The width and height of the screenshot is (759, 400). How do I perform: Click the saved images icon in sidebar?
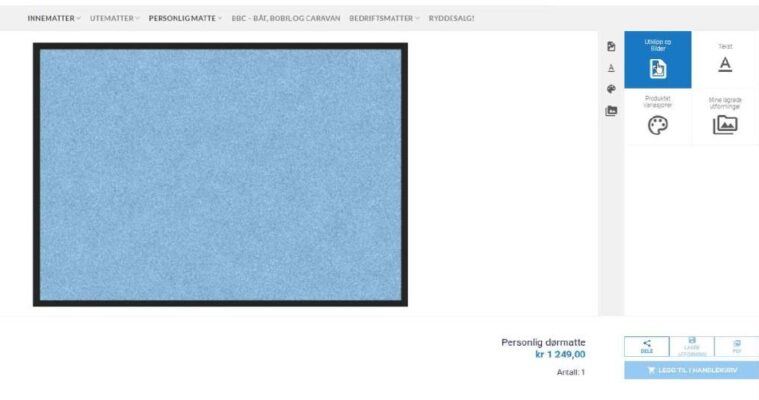611,111
